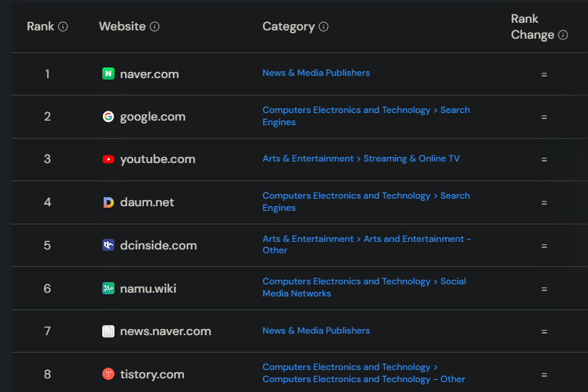Click the red YouTube favicon
This screenshot has width=588, height=392.
coord(108,159)
